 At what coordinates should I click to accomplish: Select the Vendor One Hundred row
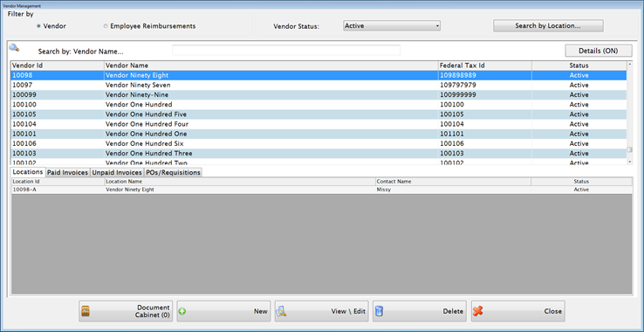click(319, 105)
